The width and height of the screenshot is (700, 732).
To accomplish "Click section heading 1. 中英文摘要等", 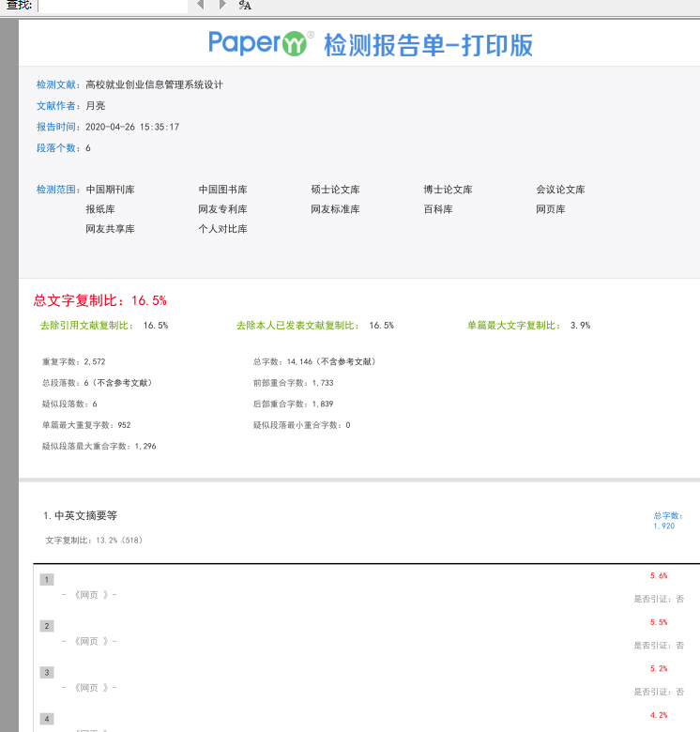I will pos(81,515).
